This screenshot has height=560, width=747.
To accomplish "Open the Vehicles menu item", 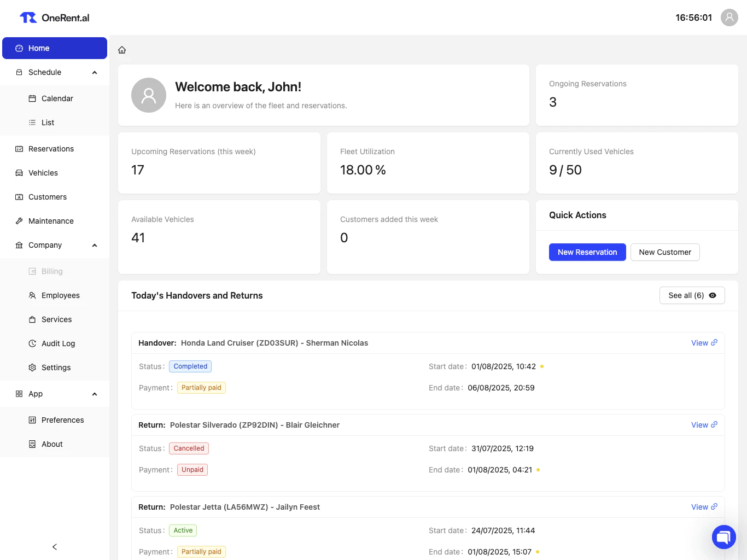I will coord(55,173).
